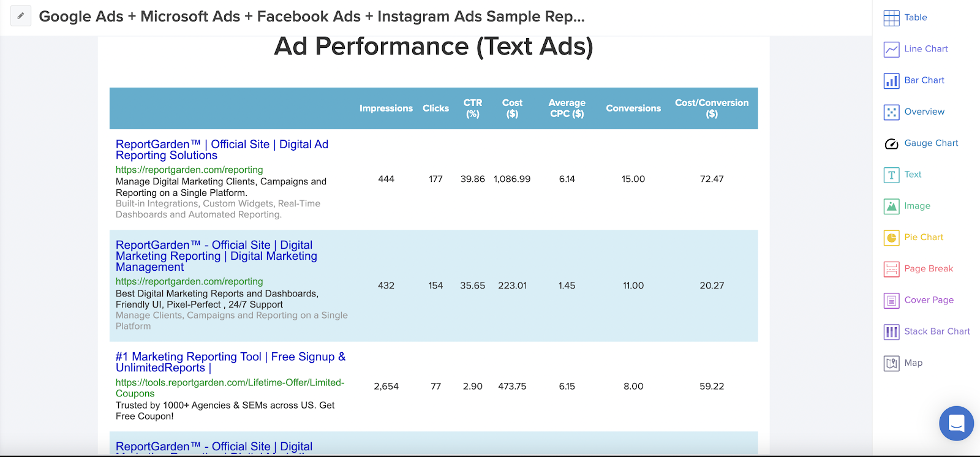This screenshot has height=457, width=980.
Task: Click cost per conversion 72.47
Action: click(712, 179)
